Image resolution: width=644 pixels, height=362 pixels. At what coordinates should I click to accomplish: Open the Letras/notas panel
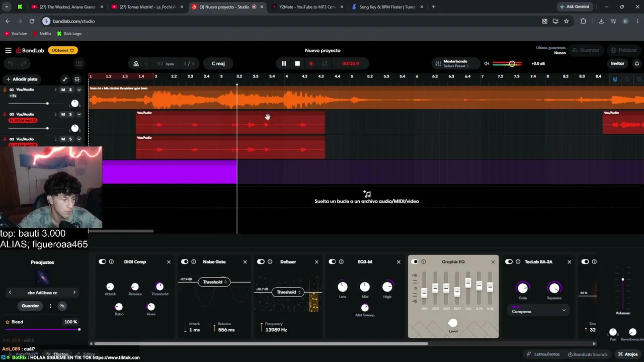pyautogui.click(x=543, y=354)
